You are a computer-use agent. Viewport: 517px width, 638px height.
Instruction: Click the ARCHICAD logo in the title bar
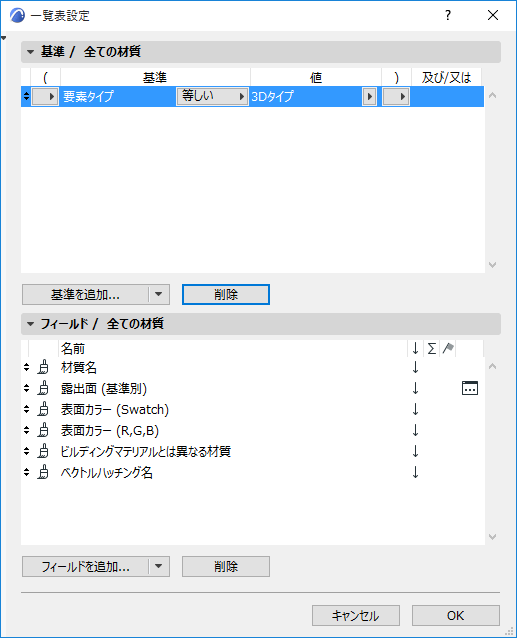pyautogui.click(x=17, y=15)
